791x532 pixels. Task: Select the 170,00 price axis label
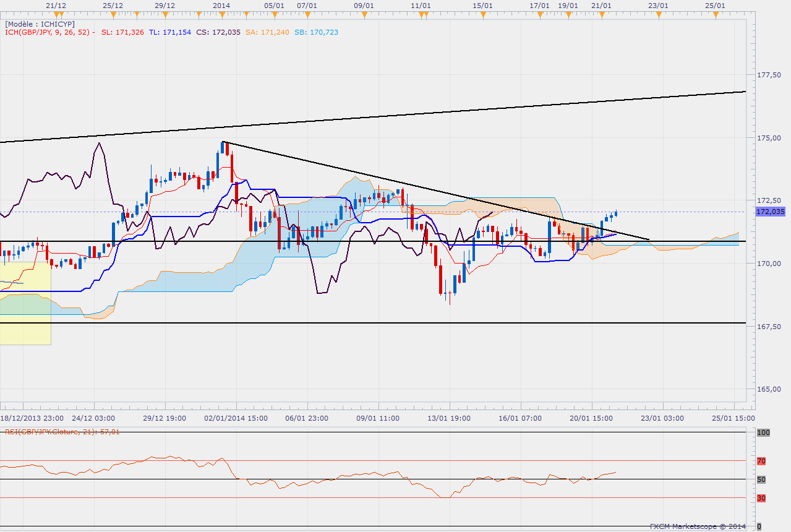pyautogui.click(x=769, y=264)
